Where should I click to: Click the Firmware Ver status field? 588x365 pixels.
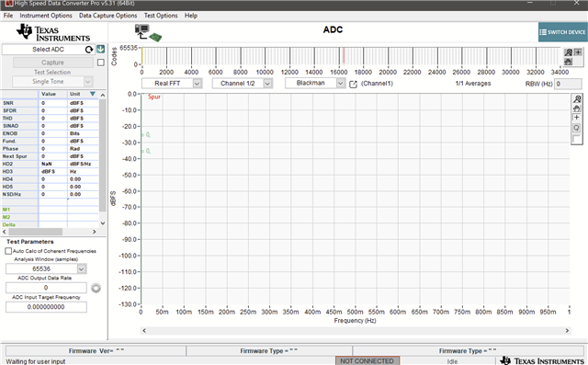tap(96, 350)
